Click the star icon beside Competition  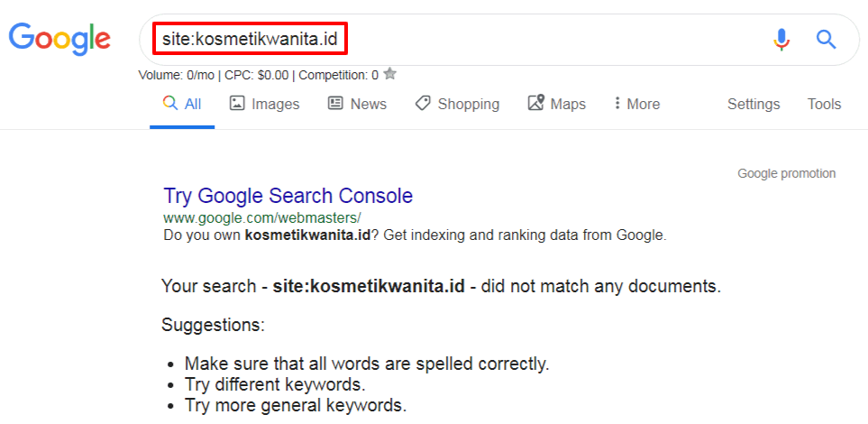tap(389, 74)
